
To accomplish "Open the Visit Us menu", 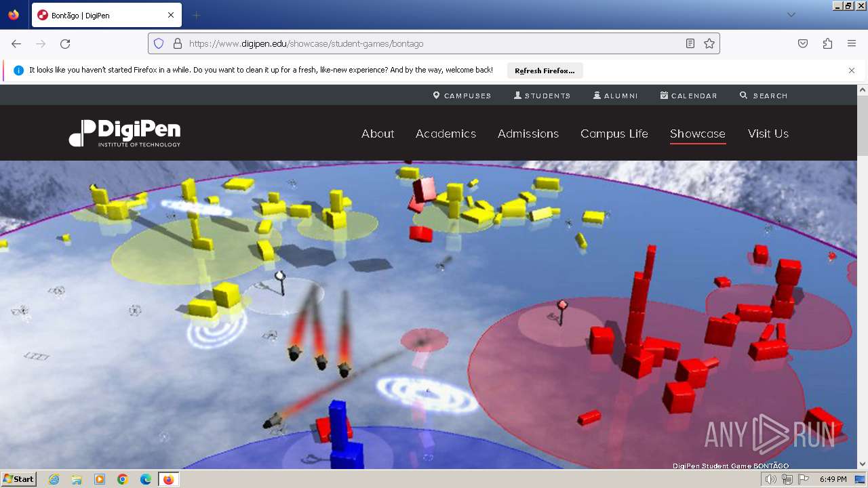I will 768,134.
